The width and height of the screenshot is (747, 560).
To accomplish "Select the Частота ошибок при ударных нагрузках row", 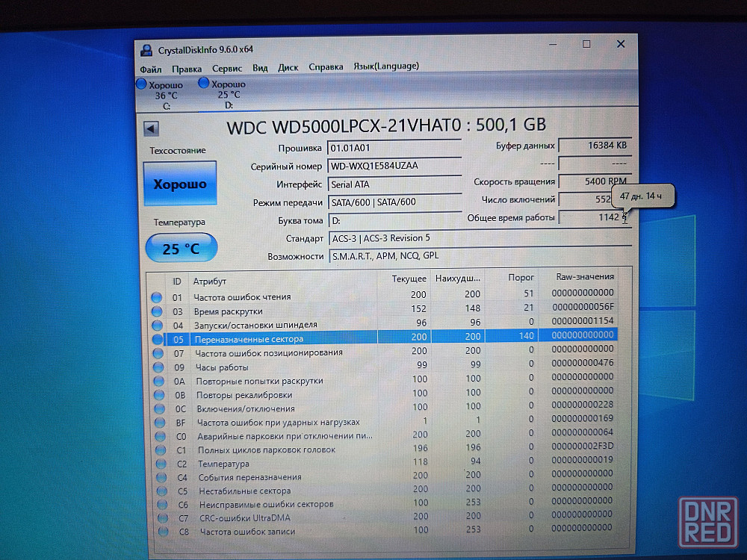I will coord(385,421).
